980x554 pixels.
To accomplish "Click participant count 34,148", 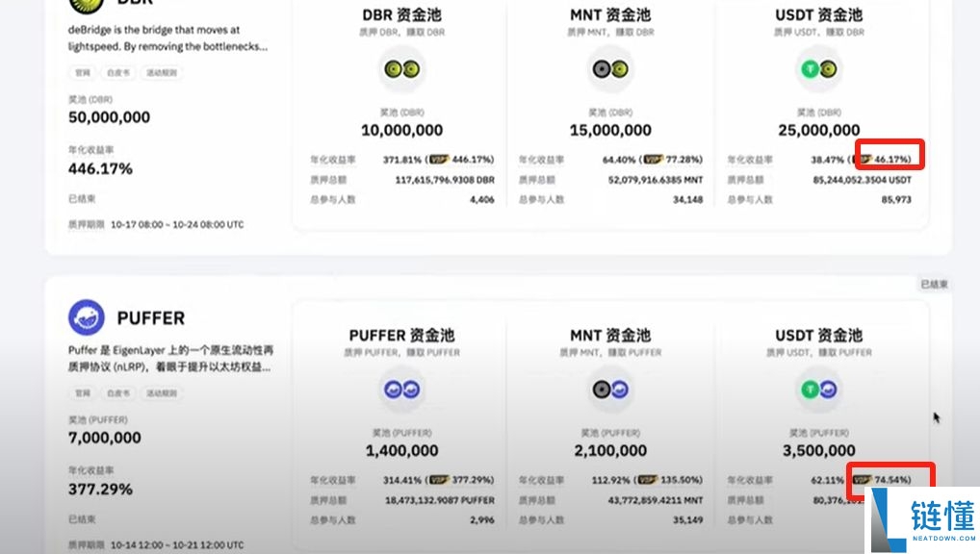I will [x=687, y=200].
